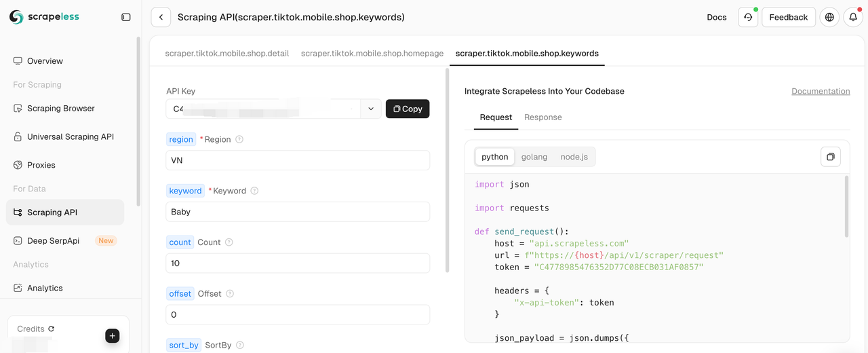Choose python code language

click(x=495, y=157)
